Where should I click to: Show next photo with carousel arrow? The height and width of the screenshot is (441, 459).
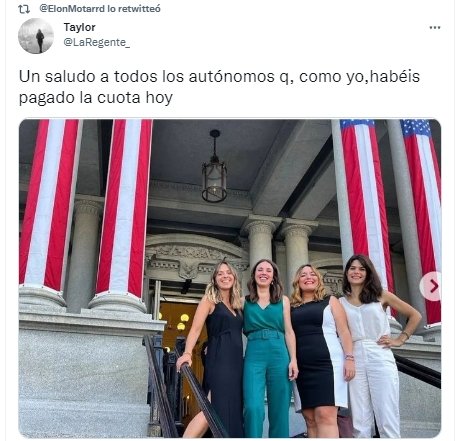pos(432,286)
